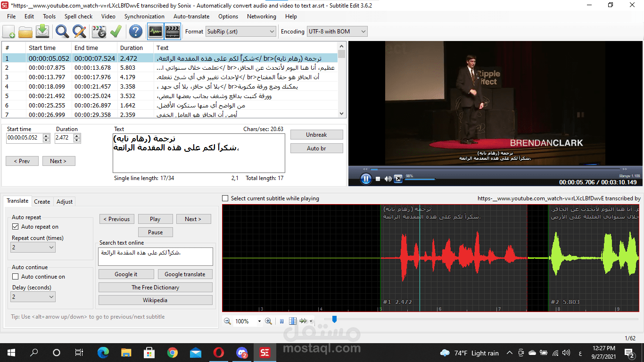Screen dimensions: 644x362
Task: Open Mail app from taskbar
Action: (x=195, y=353)
